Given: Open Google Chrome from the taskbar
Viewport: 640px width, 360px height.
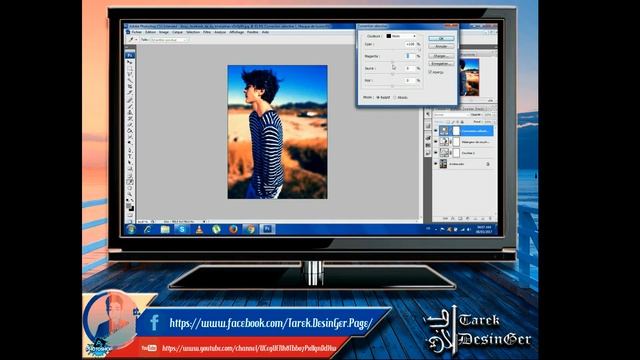Looking at the screenshot, I should 251,229.
